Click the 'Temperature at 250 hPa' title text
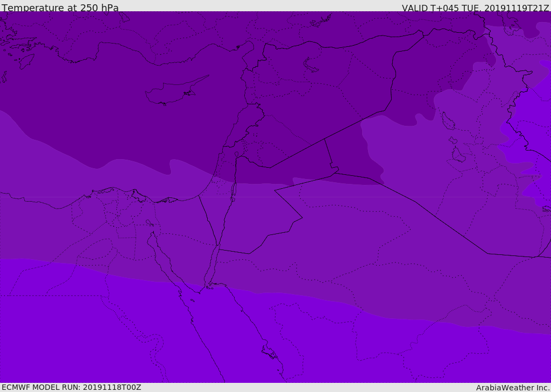 (60, 8)
